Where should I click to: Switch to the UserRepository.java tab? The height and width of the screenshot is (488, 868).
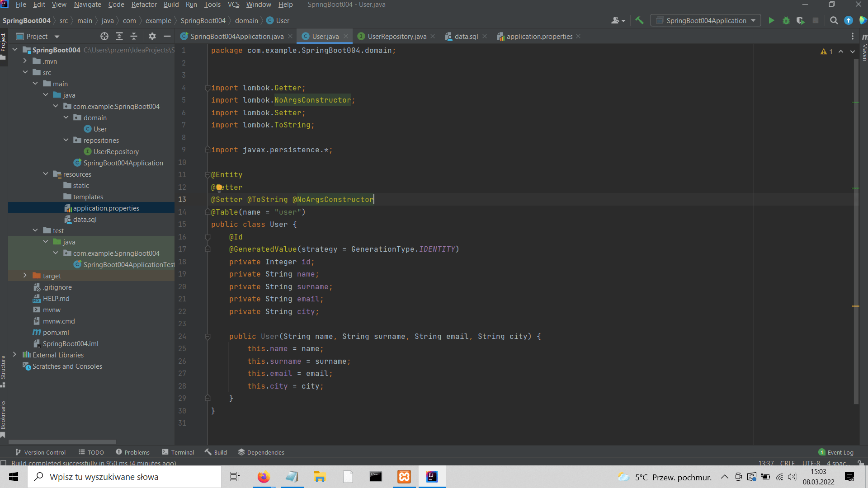click(x=396, y=36)
